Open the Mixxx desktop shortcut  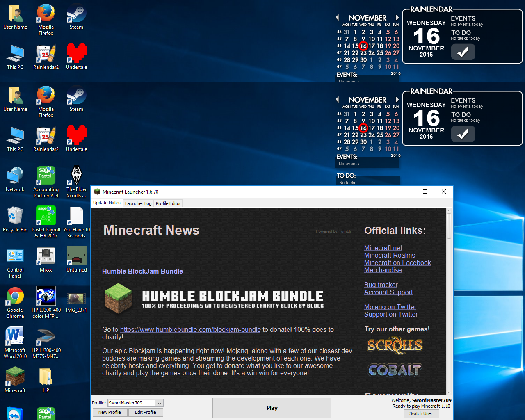[x=46, y=256]
